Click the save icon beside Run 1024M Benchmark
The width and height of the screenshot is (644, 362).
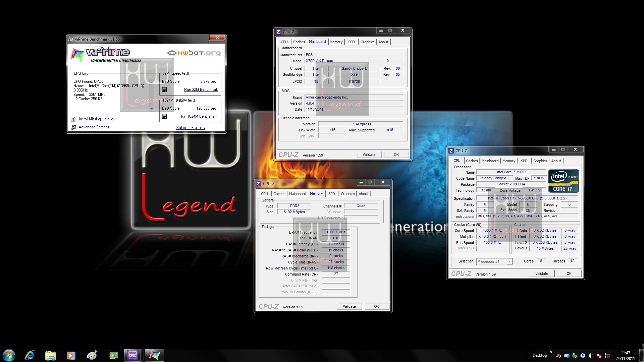[164, 116]
